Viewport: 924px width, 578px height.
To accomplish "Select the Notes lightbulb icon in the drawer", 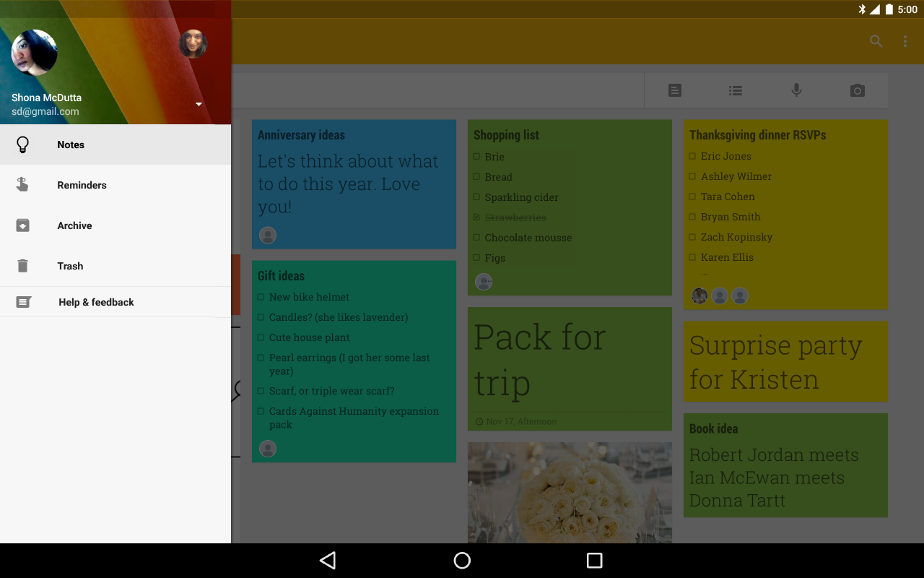I will click(x=22, y=144).
